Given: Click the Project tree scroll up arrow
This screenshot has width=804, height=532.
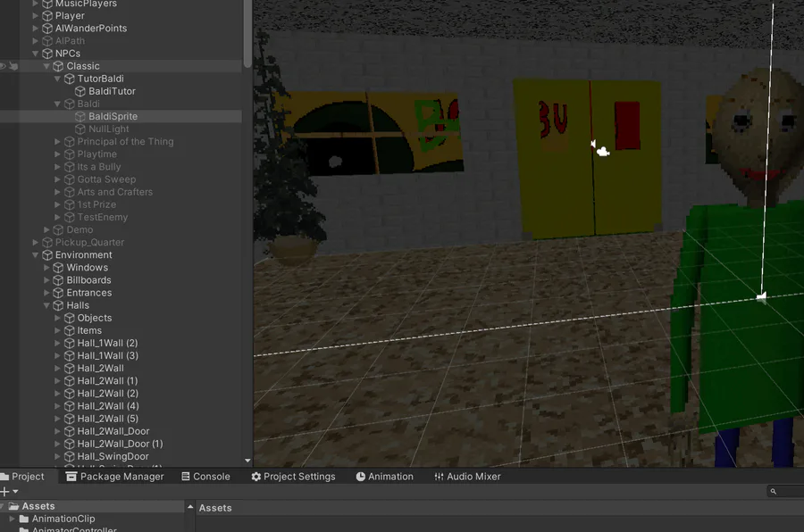Looking at the screenshot, I should coord(190,507).
